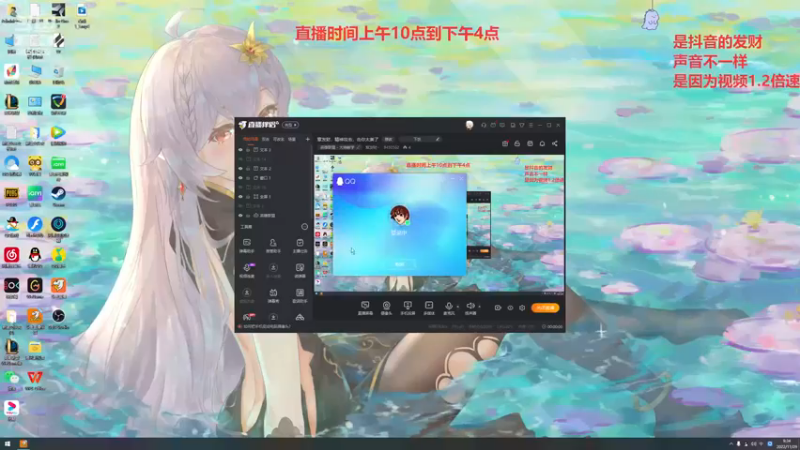The width and height of the screenshot is (800, 450).
Task: Open the user avatar in title bar
Action: [469, 125]
